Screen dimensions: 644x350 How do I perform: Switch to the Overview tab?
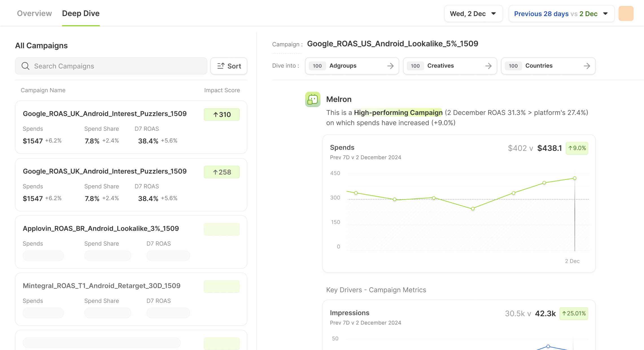[34, 14]
